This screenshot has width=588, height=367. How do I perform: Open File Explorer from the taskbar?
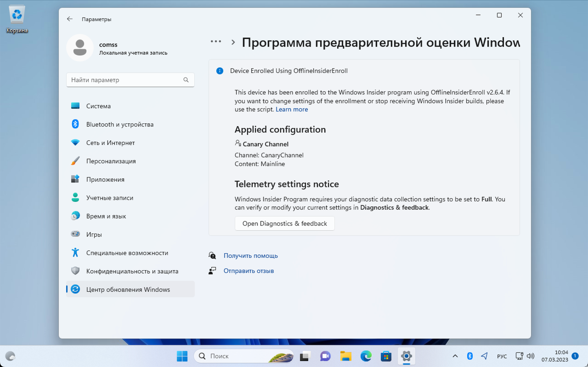346,356
